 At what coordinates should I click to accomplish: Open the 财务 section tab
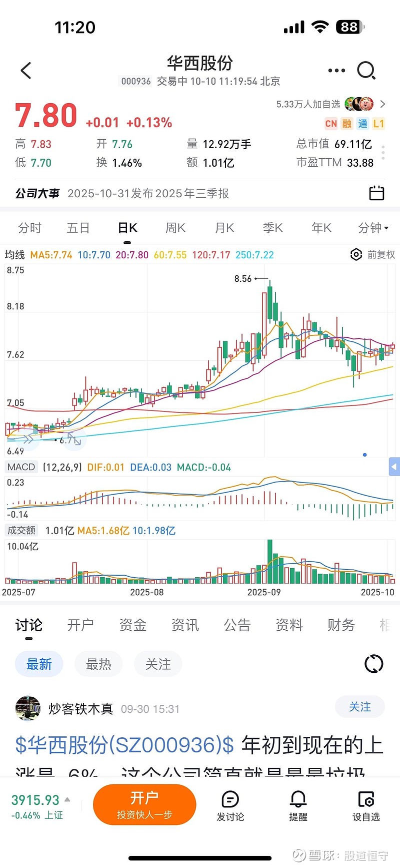tap(341, 625)
